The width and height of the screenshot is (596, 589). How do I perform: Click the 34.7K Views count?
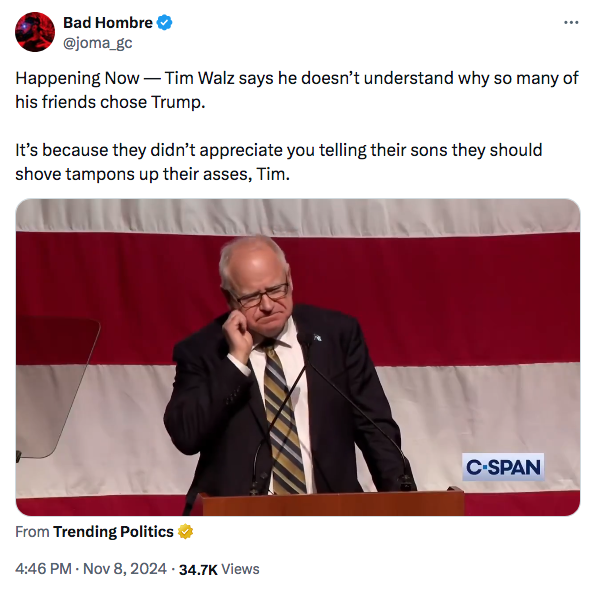pyautogui.click(x=219, y=569)
